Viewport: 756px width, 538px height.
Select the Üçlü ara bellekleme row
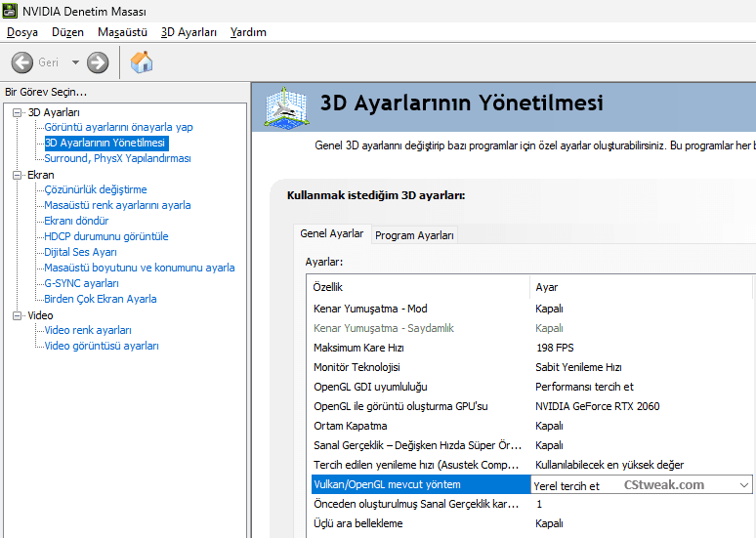(x=530, y=523)
